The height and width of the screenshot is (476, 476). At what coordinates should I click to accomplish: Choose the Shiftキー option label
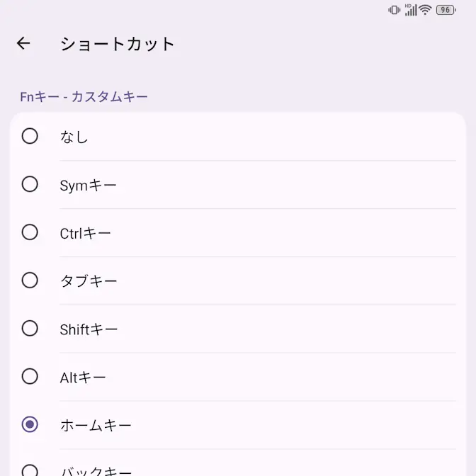89,329
